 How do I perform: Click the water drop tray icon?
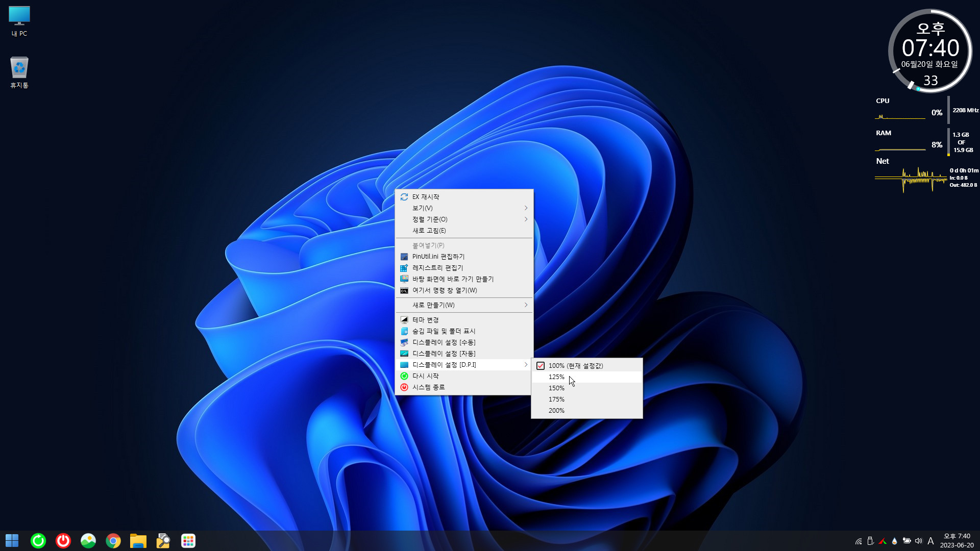tap(894, 541)
